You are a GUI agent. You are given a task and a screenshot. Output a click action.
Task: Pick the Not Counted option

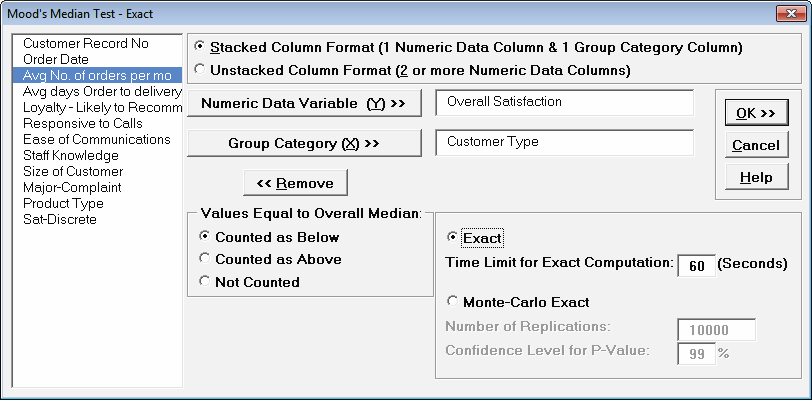(x=206, y=281)
